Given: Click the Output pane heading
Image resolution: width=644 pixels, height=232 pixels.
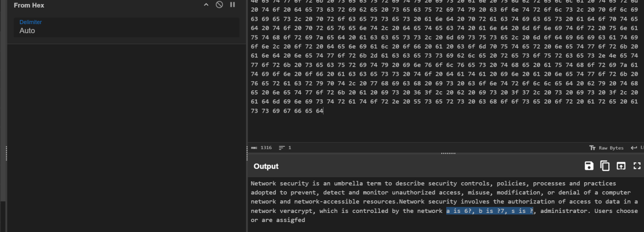Looking at the screenshot, I should pyautogui.click(x=266, y=166).
